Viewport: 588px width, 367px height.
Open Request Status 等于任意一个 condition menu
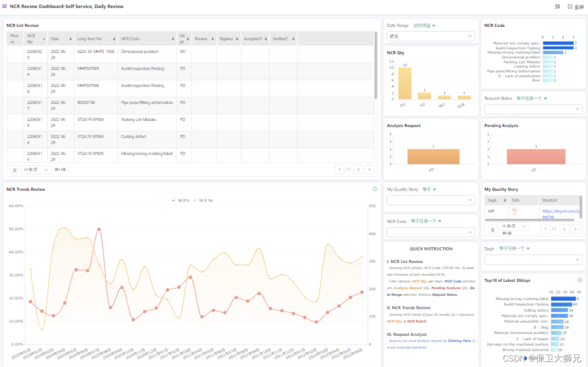[532, 98]
